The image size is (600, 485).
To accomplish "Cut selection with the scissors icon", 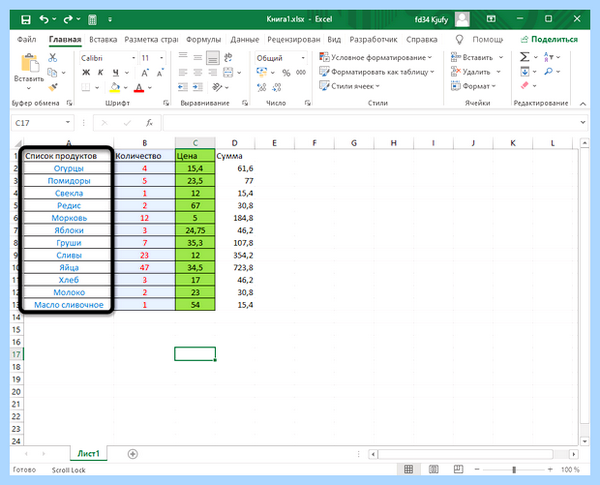I will pyautogui.click(x=53, y=58).
